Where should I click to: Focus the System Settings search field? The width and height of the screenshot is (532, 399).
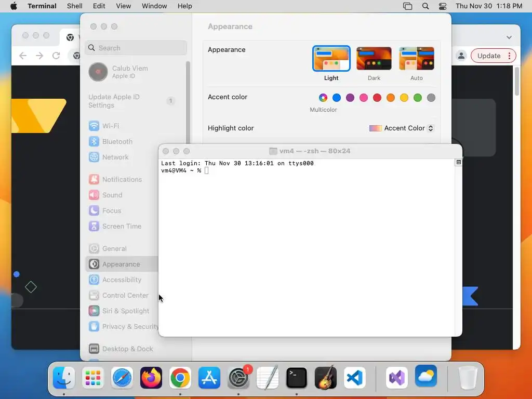(136, 48)
